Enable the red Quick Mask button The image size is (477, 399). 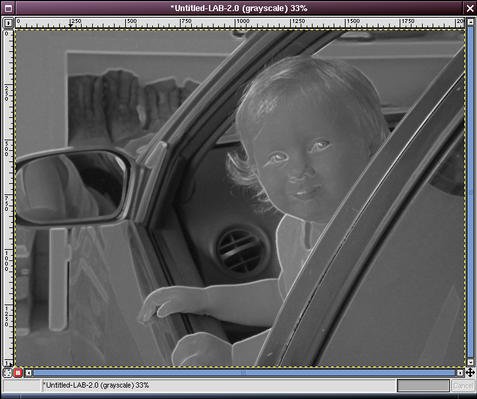coord(18,373)
